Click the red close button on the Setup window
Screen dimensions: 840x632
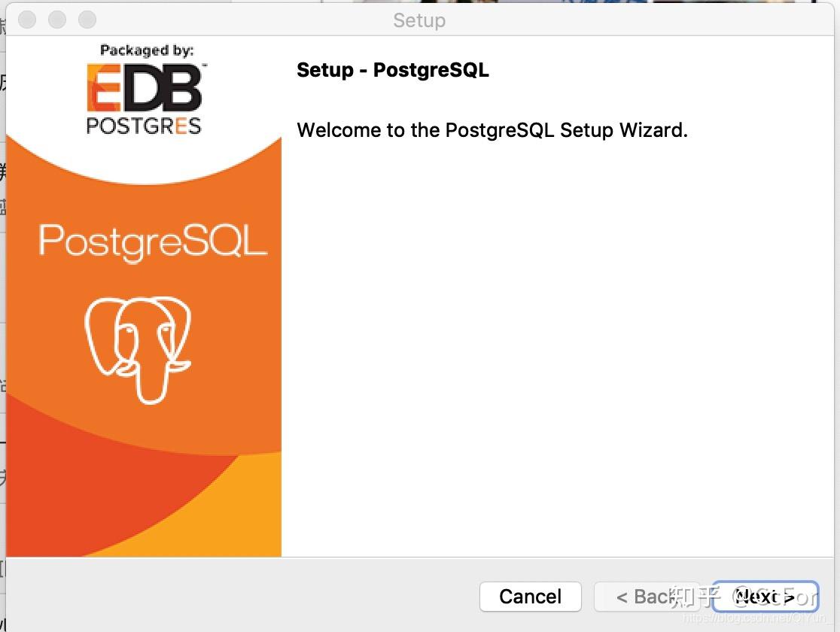[26, 19]
